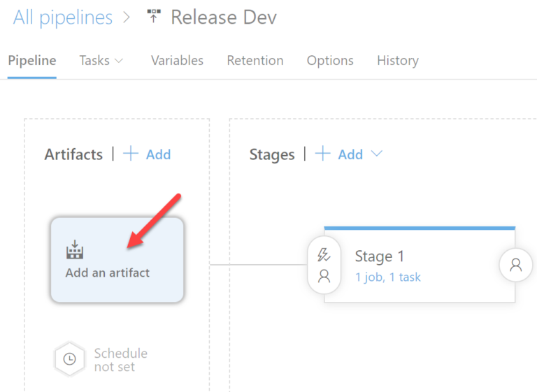
Task: Select the Options tab
Action: tap(330, 61)
